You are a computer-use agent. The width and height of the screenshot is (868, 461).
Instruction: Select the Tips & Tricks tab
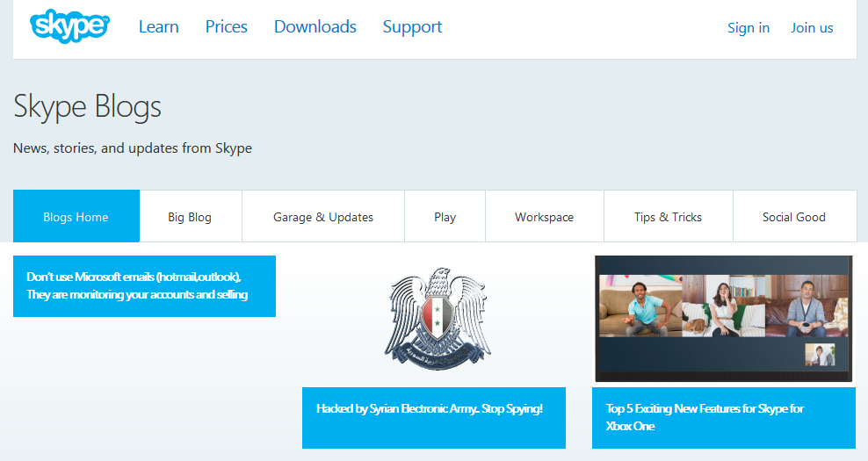[x=669, y=216]
